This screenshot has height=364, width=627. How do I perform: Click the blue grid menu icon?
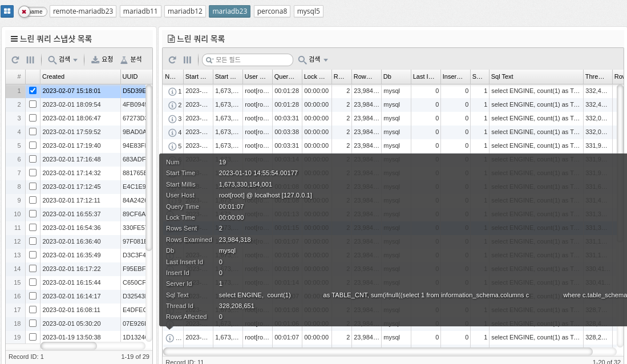coord(7,11)
